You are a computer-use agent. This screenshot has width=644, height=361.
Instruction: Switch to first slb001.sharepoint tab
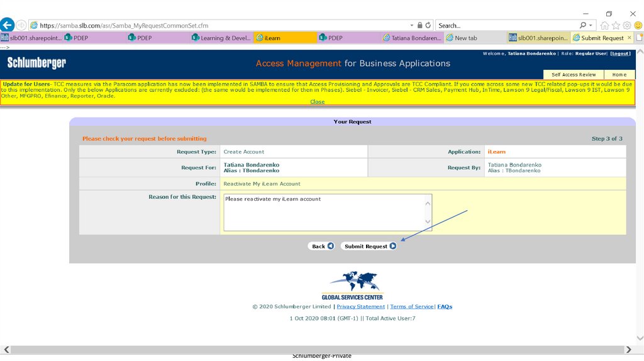tap(31, 38)
